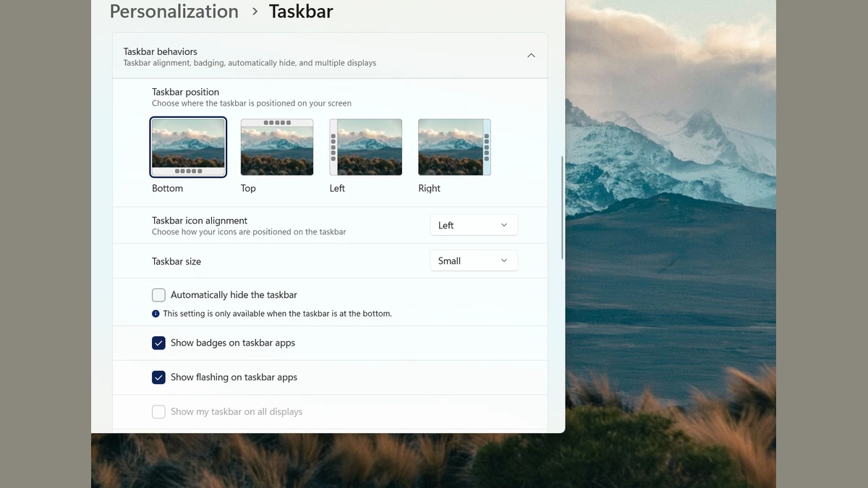Enable Automatically hide the taskbar checkbox

(x=158, y=295)
